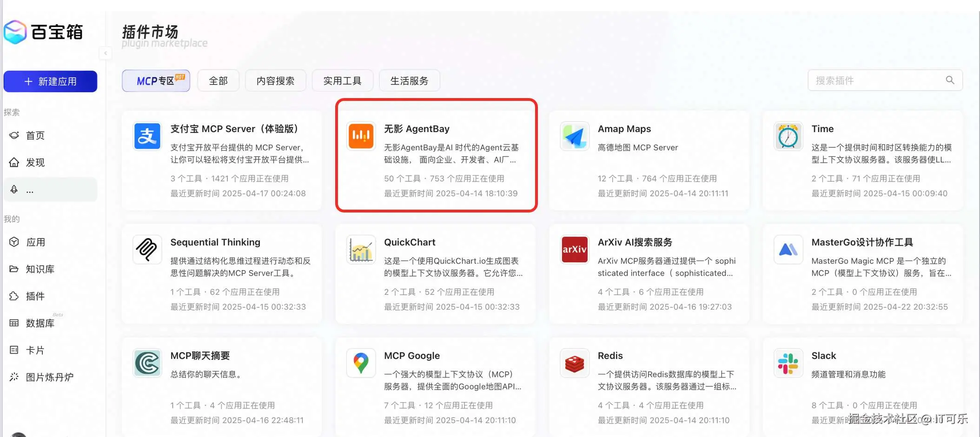The height and width of the screenshot is (437, 980).
Task: Click the MCP聊天摘要 green icon
Action: tap(147, 363)
